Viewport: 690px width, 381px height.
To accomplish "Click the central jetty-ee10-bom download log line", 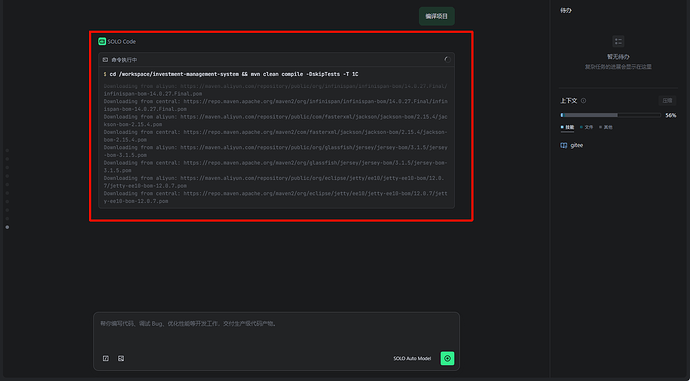I will (275, 197).
